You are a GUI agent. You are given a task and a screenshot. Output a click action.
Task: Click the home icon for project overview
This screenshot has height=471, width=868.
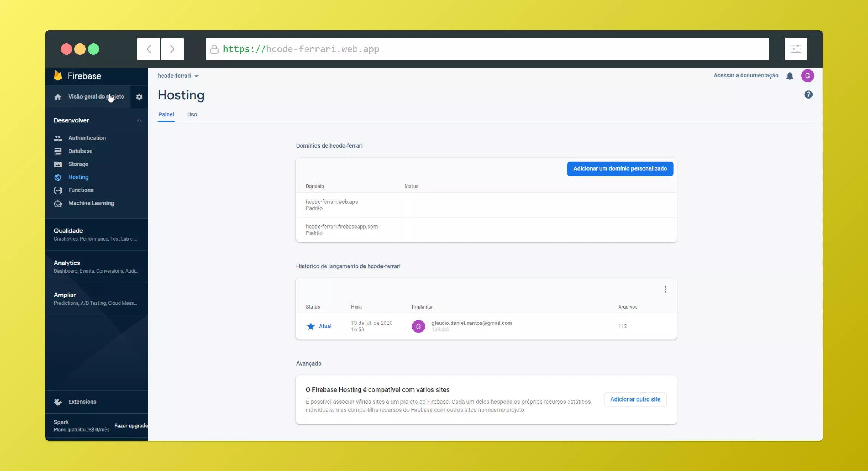point(58,97)
